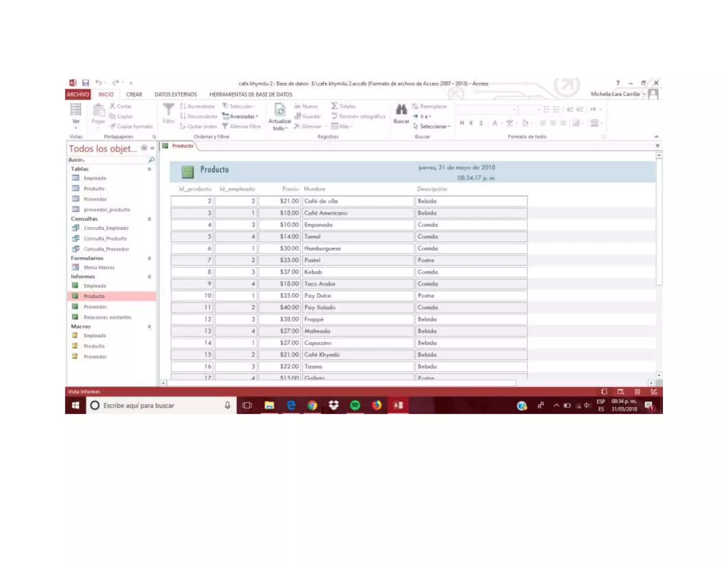Open the Seleccionar dropdown
Viewport: 728px width, 562px height.
[x=433, y=126]
